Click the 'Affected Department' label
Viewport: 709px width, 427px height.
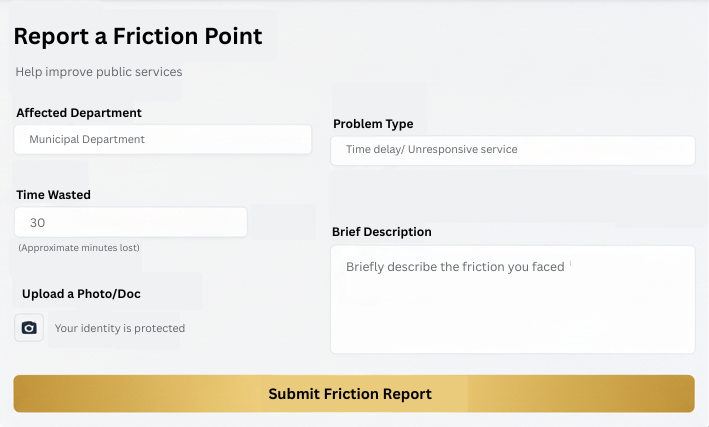[79, 113]
